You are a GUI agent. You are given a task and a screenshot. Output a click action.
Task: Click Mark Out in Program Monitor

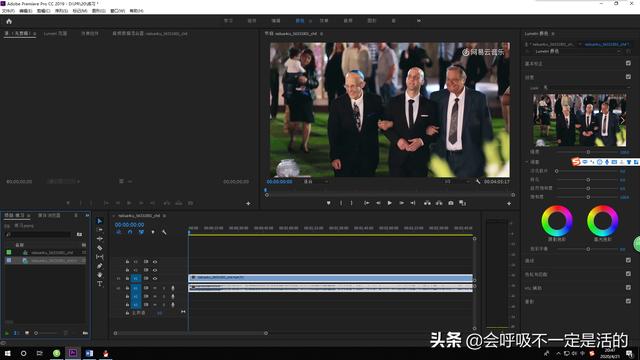point(351,203)
